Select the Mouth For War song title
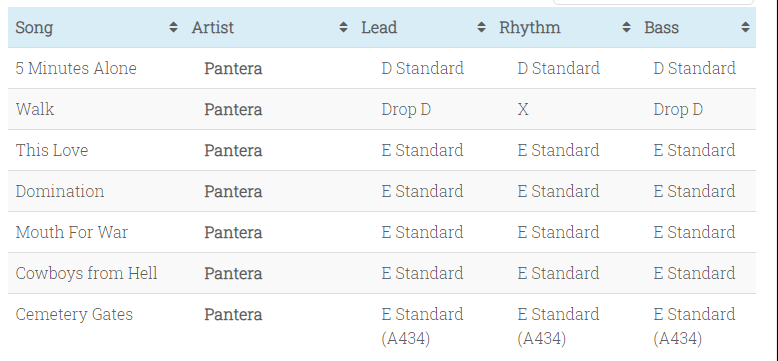778x361 pixels. (71, 232)
